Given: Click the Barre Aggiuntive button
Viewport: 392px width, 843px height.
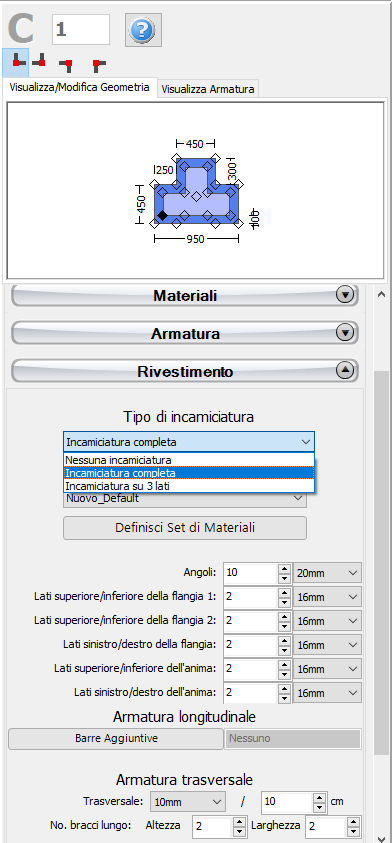Looking at the screenshot, I should tap(116, 738).
